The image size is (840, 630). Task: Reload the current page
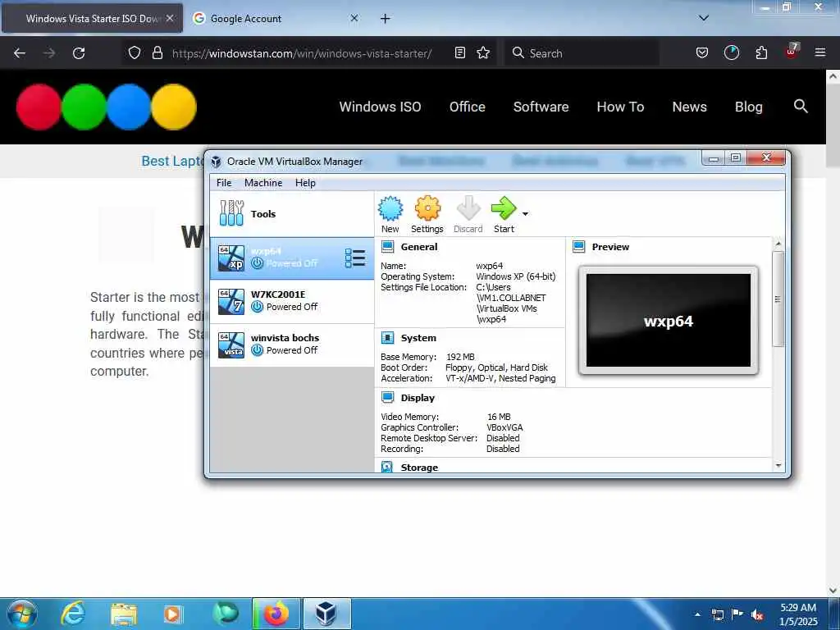pyautogui.click(x=79, y=53)
